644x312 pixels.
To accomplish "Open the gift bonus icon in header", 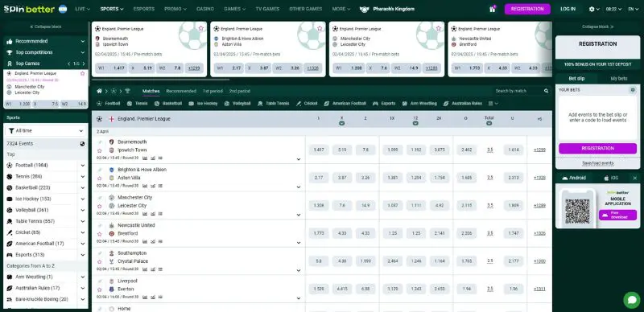I will tap(492, 9).
